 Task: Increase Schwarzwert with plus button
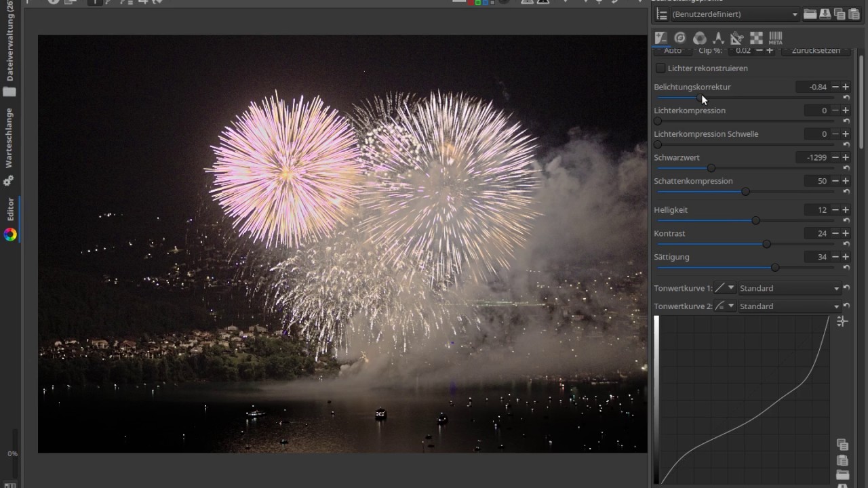point(846,157)
